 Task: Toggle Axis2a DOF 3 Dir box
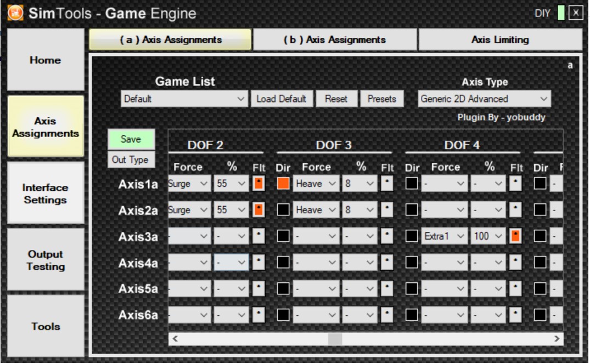point(283,209)
